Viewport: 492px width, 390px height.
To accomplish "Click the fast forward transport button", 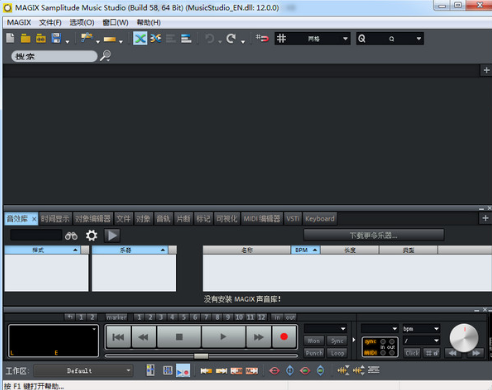I will (259, 337).
